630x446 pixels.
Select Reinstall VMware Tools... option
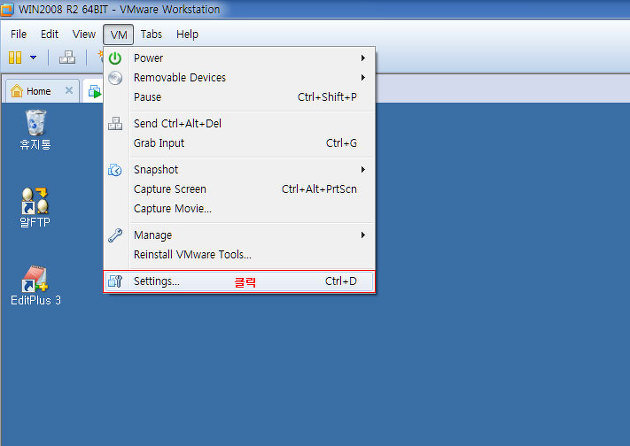click(x=239, y=254)
